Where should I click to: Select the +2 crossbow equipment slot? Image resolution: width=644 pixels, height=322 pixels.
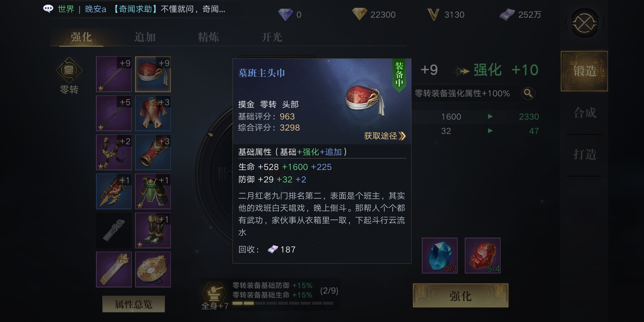(x=114, y=152)
